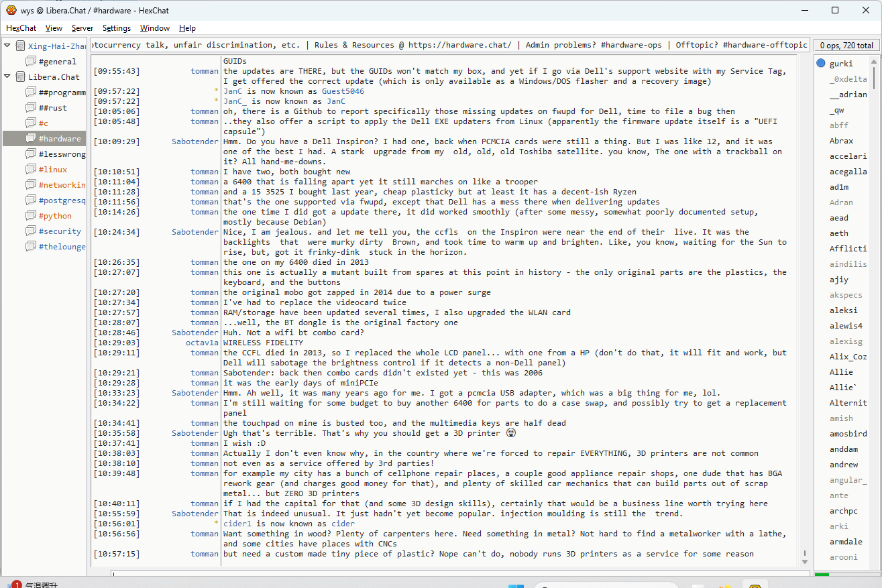Click the octav1a nick in the chat

(x=203, y=343)
